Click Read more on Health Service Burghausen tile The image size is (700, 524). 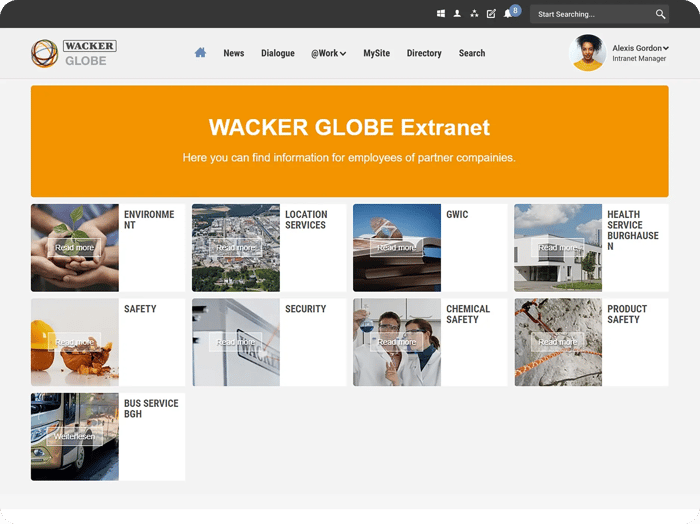coord(558,247)
